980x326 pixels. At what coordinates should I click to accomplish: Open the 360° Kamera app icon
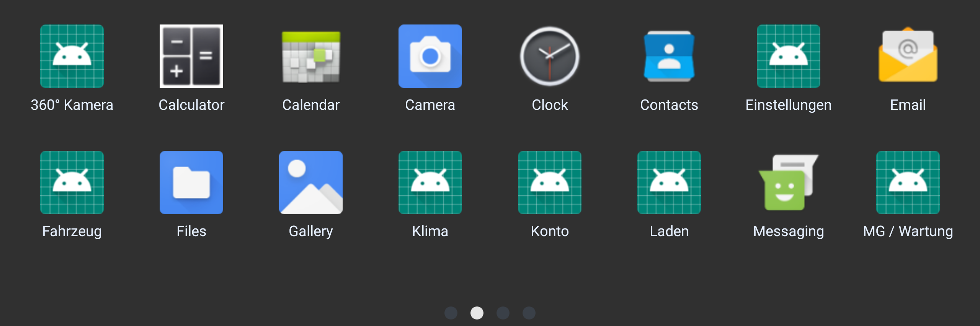(72, 56)
